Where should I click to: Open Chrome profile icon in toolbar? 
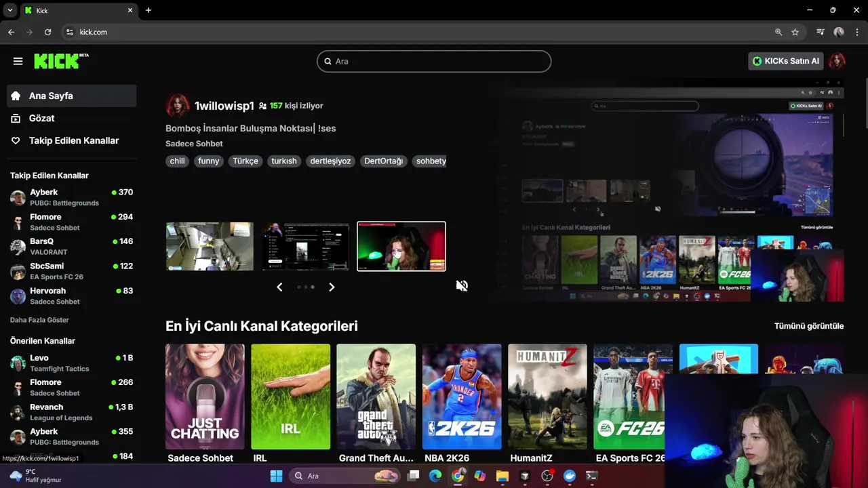point(839,32)
